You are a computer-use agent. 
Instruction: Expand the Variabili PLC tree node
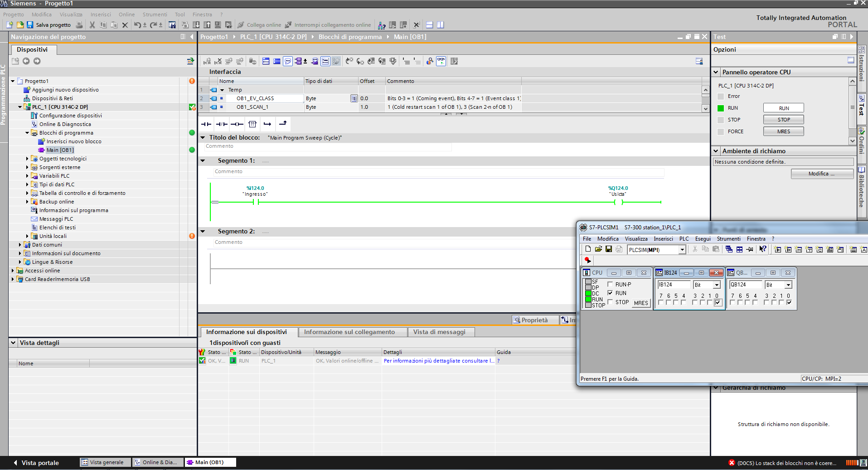[27, 176]
